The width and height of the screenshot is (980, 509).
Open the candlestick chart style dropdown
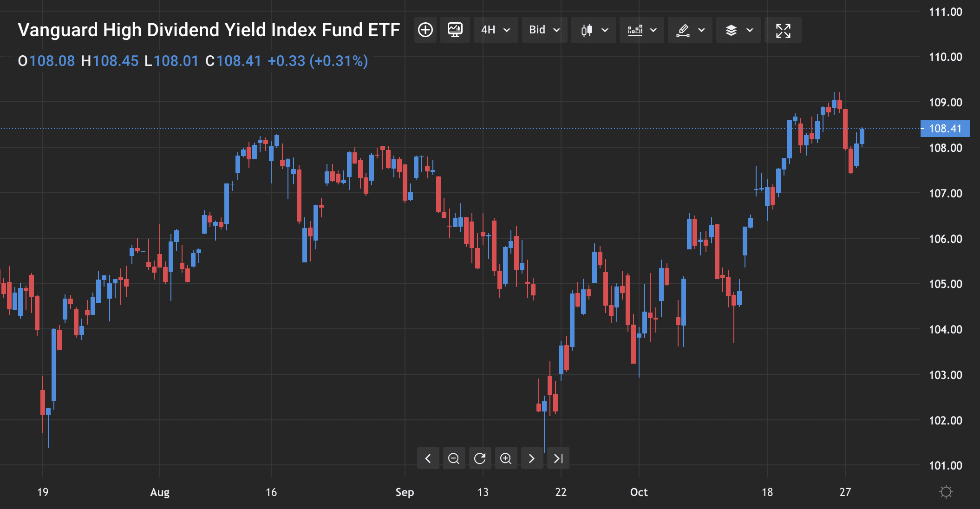[594, 30]
